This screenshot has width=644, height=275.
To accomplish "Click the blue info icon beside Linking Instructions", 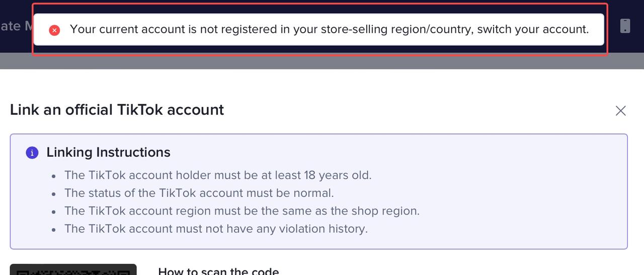I will (x=32, y=153).
